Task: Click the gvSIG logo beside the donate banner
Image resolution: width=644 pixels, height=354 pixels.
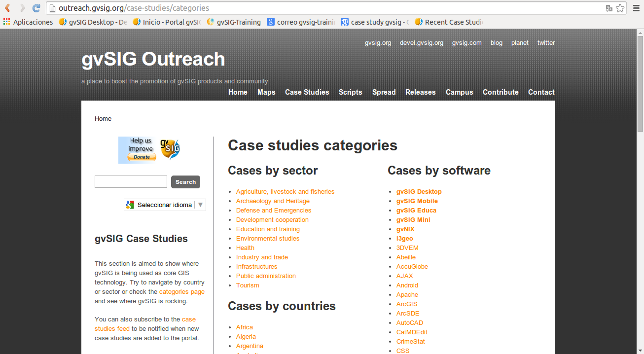Action: click(170, 149)
